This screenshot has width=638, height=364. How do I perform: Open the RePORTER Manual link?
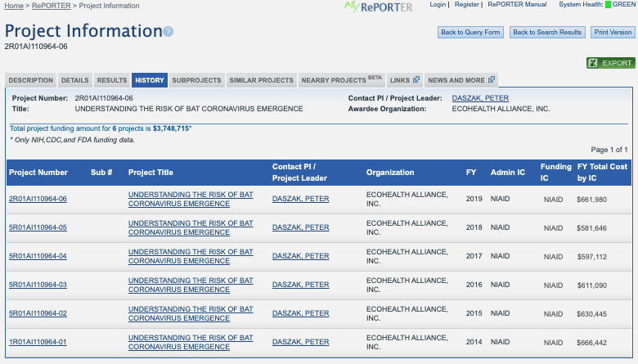pyautogui.click(x=517, y=4)
